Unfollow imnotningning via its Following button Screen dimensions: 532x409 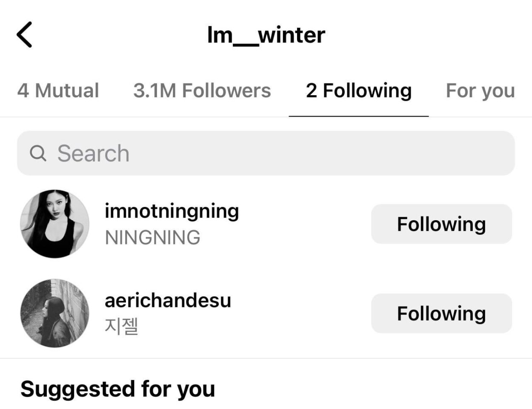pos(442,224)
